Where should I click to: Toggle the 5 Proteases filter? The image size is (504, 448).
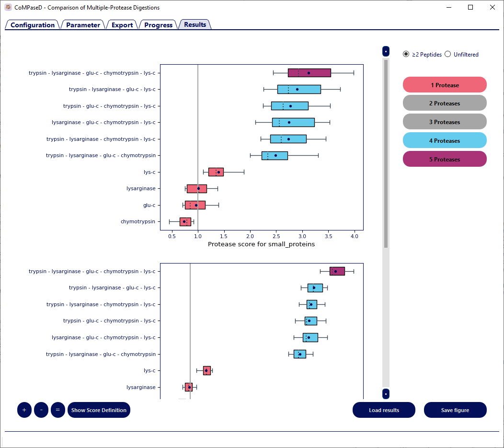pyautogui.click(x=445, y=159)
